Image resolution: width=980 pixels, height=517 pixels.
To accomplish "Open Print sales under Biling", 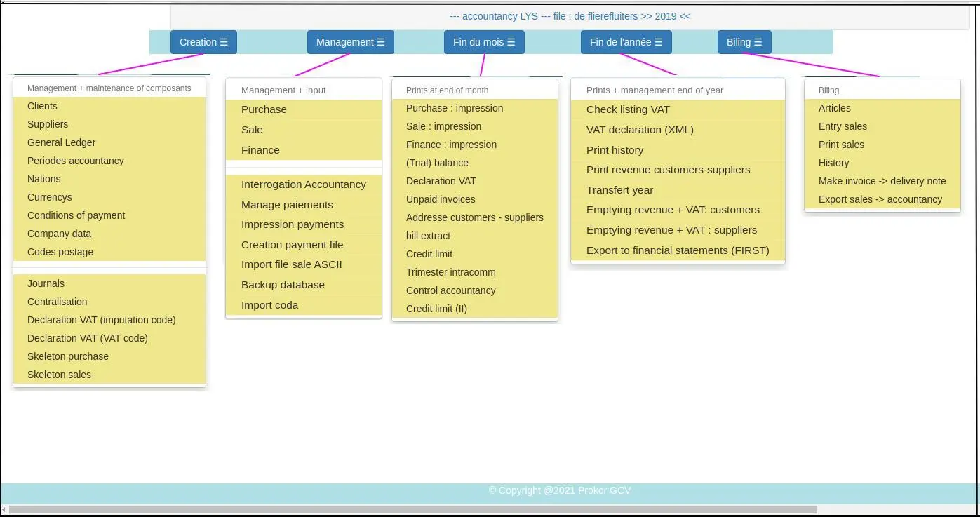I will [841, 145].
